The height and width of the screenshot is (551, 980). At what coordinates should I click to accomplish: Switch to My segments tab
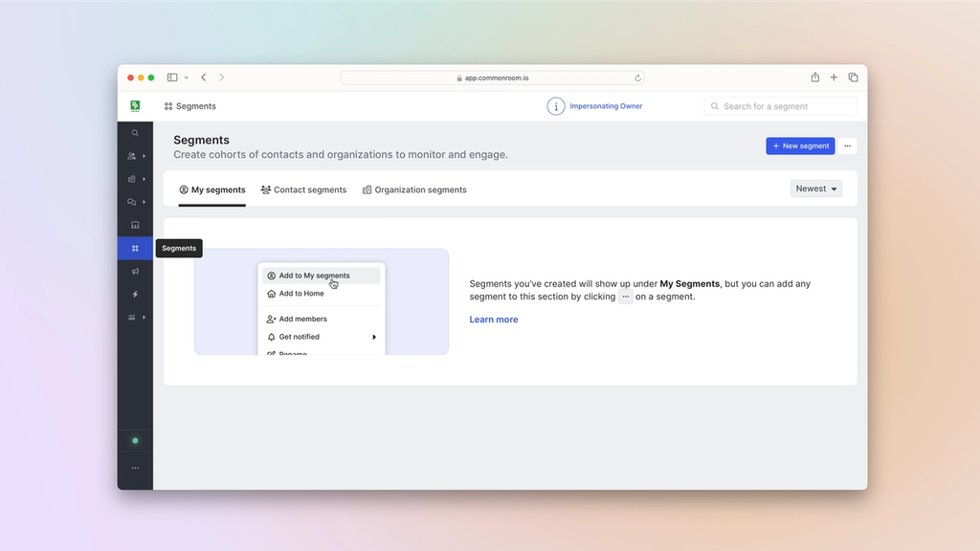[x=212, y=190]
